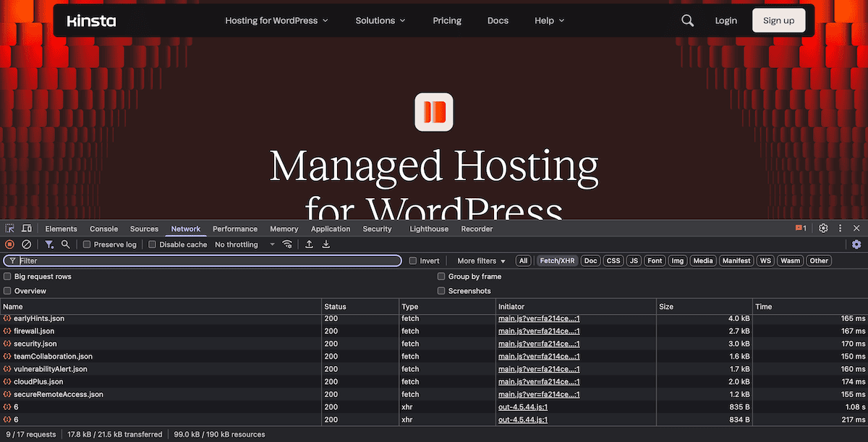This screenshot has width=868, height=442.
Task: Open the No throttling dropdown
Action: tap(244, 245)
